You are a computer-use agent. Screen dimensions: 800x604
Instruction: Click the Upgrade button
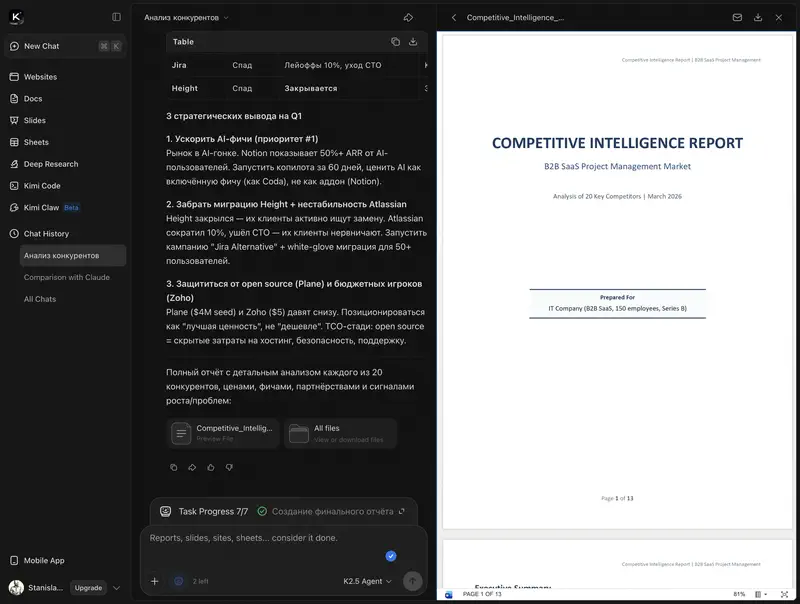88,588
